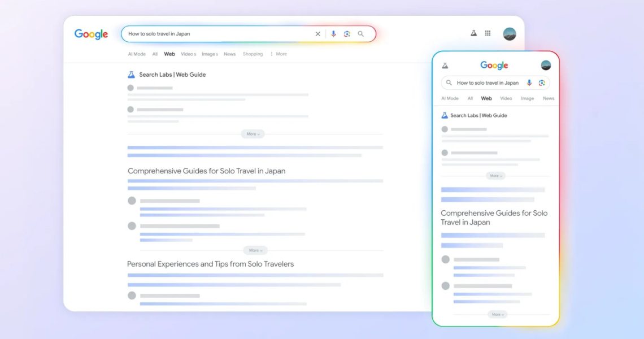Image resolution: width=644 pixels, height=339 pixels.
Task: Expand More under Comprehensive Guides on mobile
Action: (x=497, y=314)
